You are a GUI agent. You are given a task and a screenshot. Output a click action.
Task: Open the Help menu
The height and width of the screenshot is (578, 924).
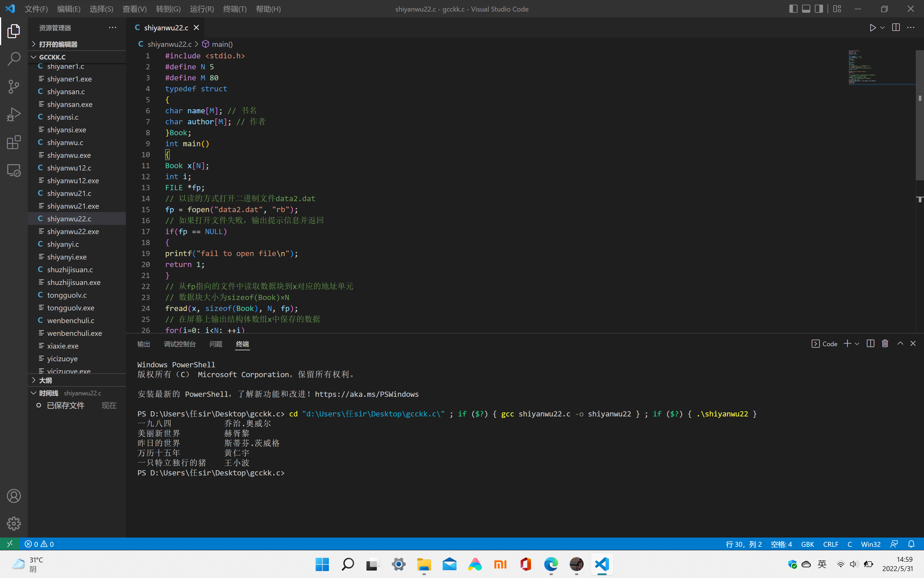tap(268, 9)
